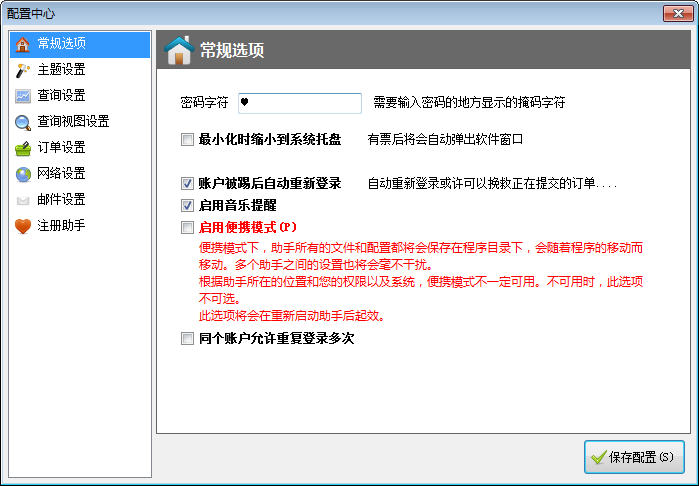
Task: Click the 自动重新登录或许可以挽救正在提交的订单 text
Action: 492,183
